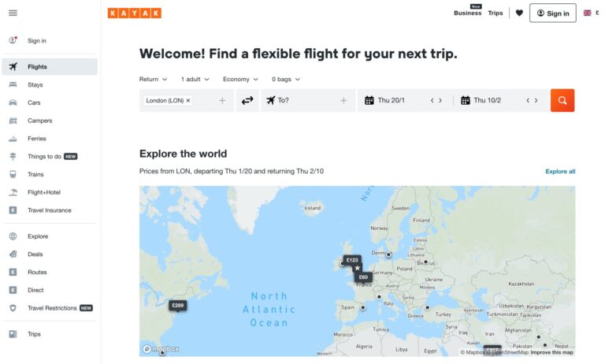The image size is (605, 364).
Task: Open Ferries from the sidebar
Action: (x=37, y=139)
